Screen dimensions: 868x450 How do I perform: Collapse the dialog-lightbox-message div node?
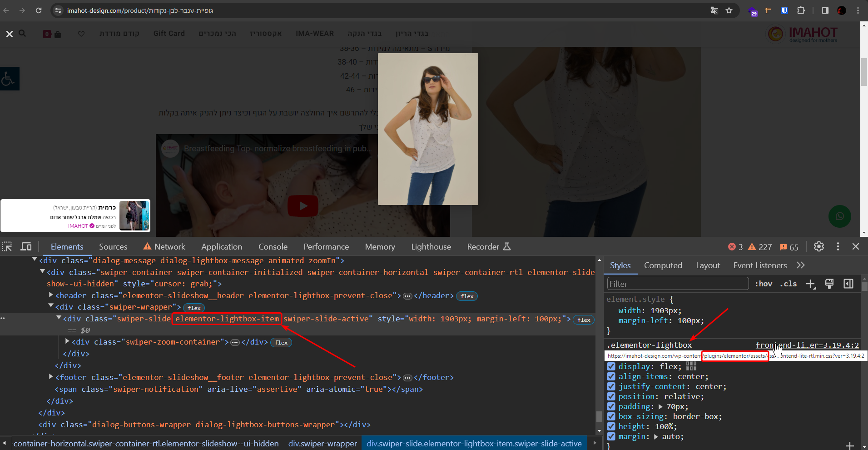[x=35, y=260]
